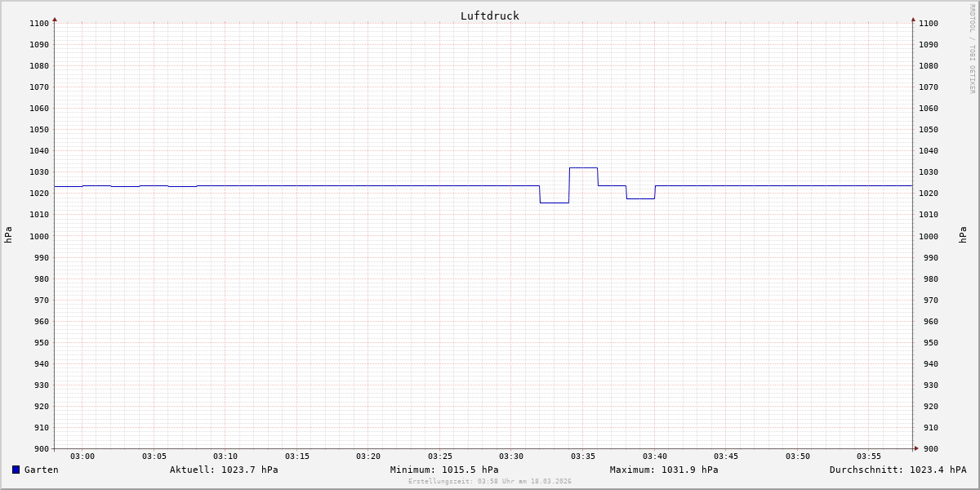Click the 03:35 time axis label
980x490 pixels.
tap(583, 456)
